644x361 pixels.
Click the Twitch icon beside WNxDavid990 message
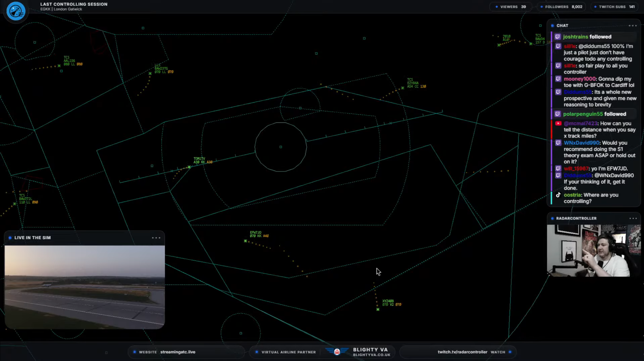click(558, 143)
